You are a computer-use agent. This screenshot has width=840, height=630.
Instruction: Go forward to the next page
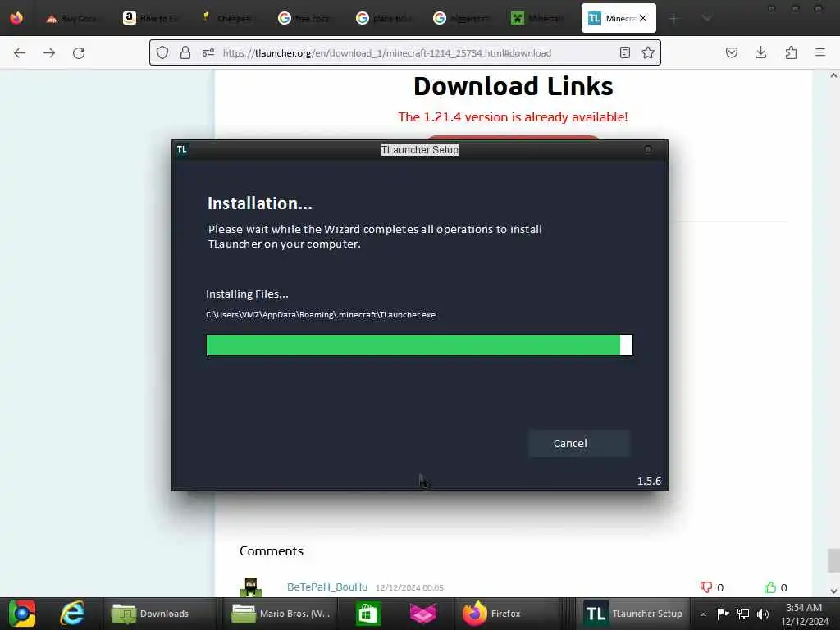click(49, 53)
